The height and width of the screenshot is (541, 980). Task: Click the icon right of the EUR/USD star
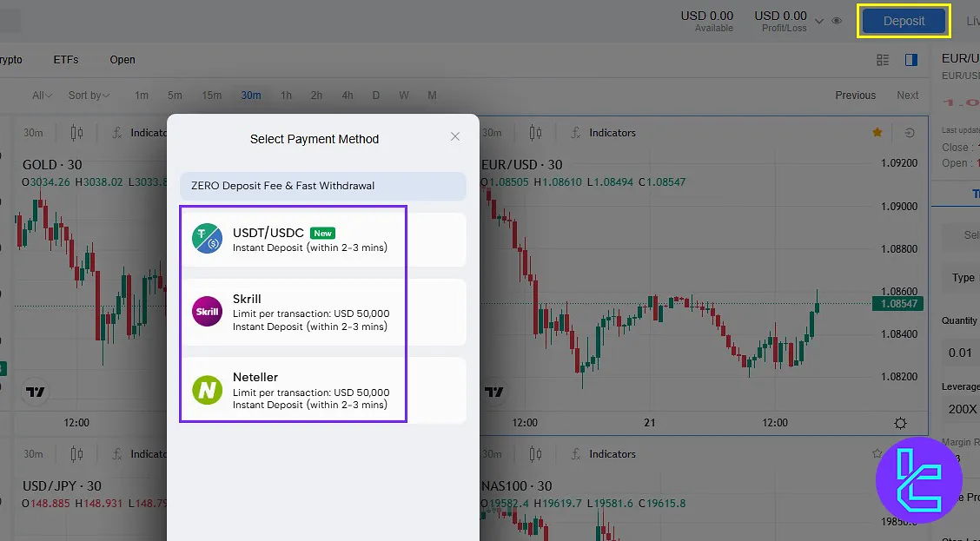(910, 133)
